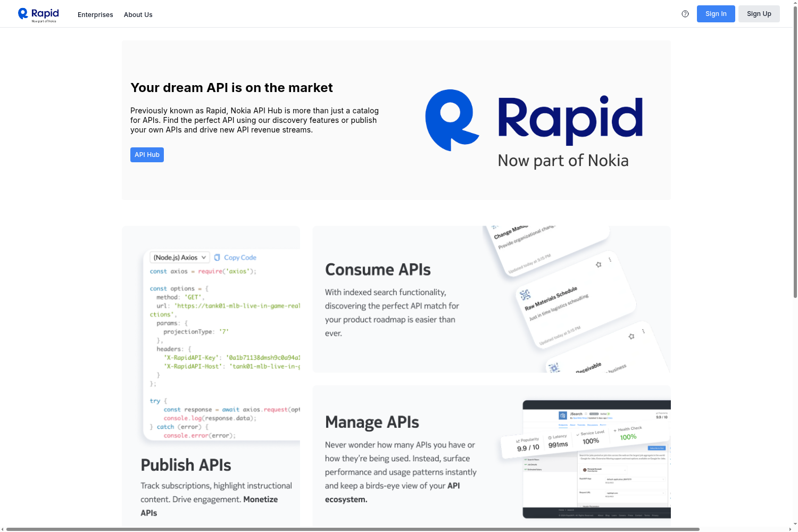Viewport: 798px width, 532px height.
Task: Click the Sign In button
Action: [716, 14]
